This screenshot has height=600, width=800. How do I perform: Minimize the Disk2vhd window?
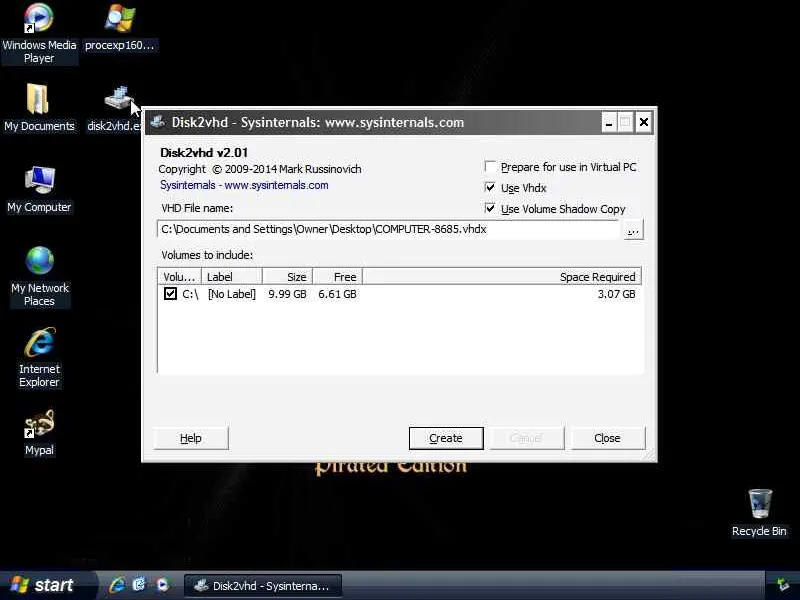609,122
